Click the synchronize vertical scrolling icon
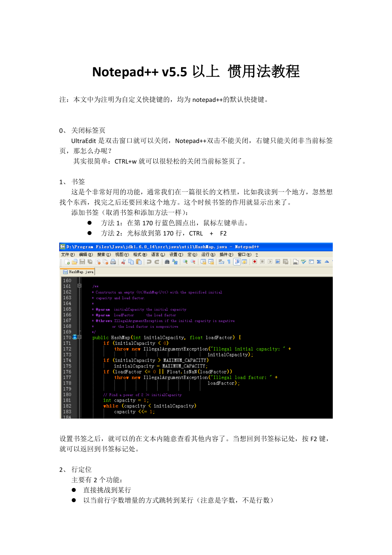This screenshot has width=392, height=555. (x=203, y=262)
